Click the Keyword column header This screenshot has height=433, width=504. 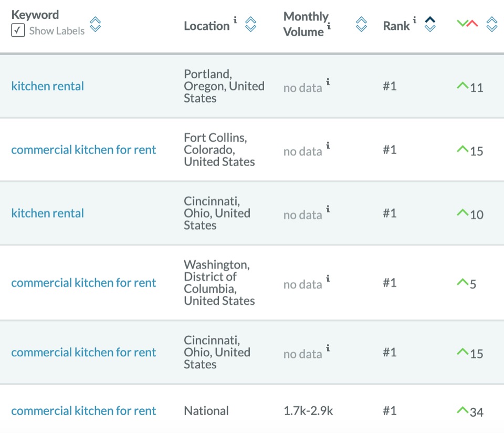35,15
